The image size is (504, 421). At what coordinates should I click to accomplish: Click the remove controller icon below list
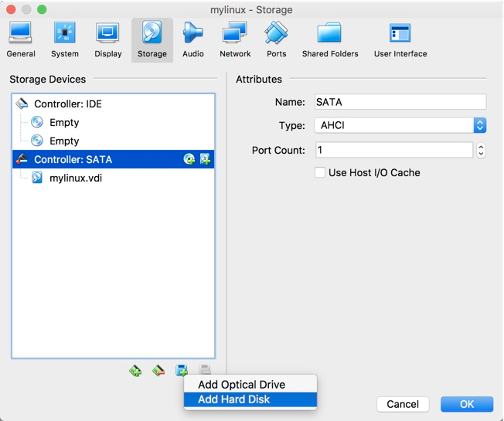tap(158, 371)
